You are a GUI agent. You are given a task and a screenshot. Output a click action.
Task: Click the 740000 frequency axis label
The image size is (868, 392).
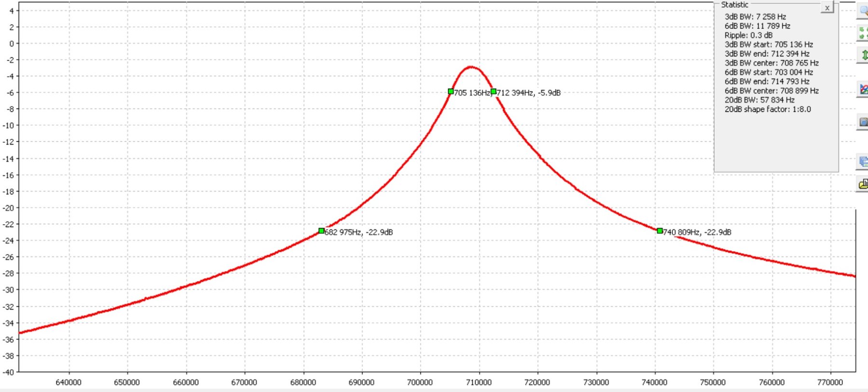(x=654, y=382)
